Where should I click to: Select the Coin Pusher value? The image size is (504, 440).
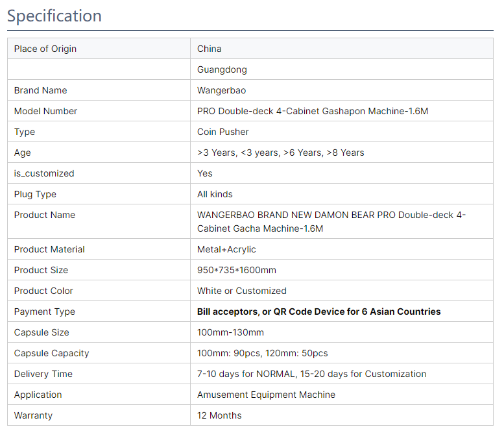[x=222, y=132]
